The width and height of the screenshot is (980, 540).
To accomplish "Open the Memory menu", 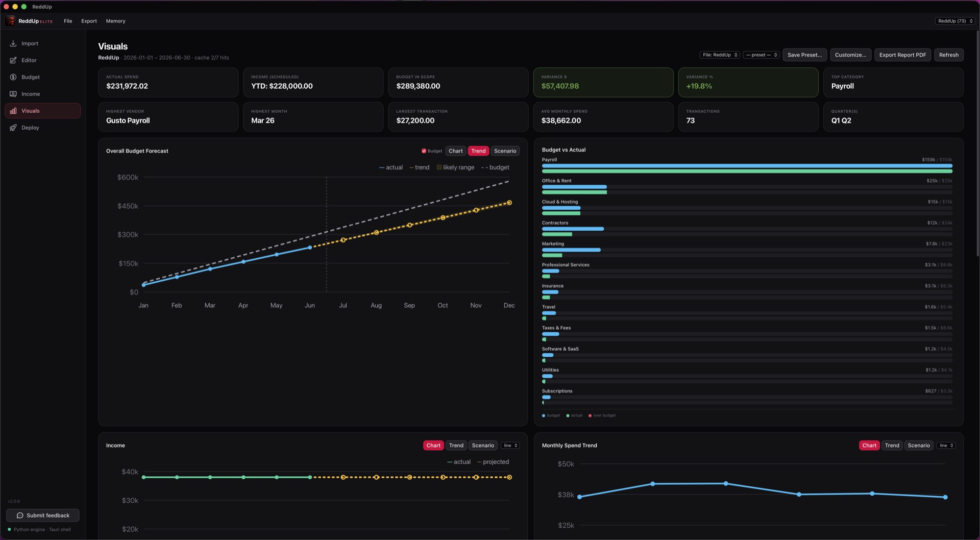I will (115, 21).
